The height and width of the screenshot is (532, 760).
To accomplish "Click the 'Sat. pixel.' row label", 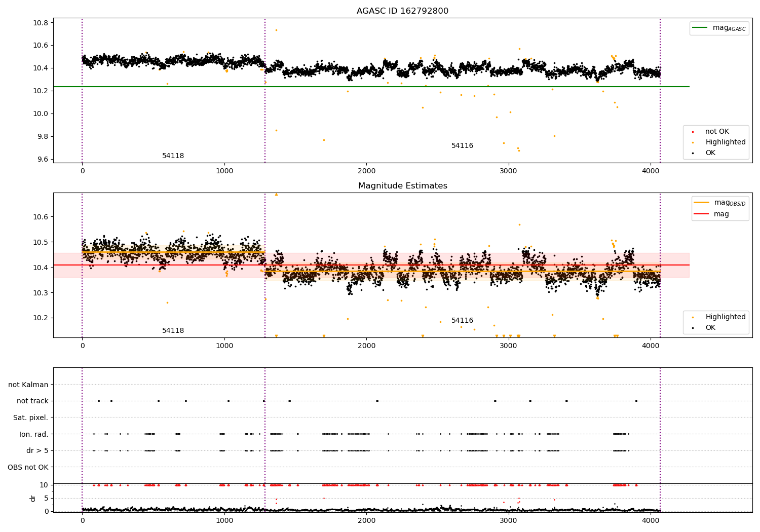I will pos(31,418).
